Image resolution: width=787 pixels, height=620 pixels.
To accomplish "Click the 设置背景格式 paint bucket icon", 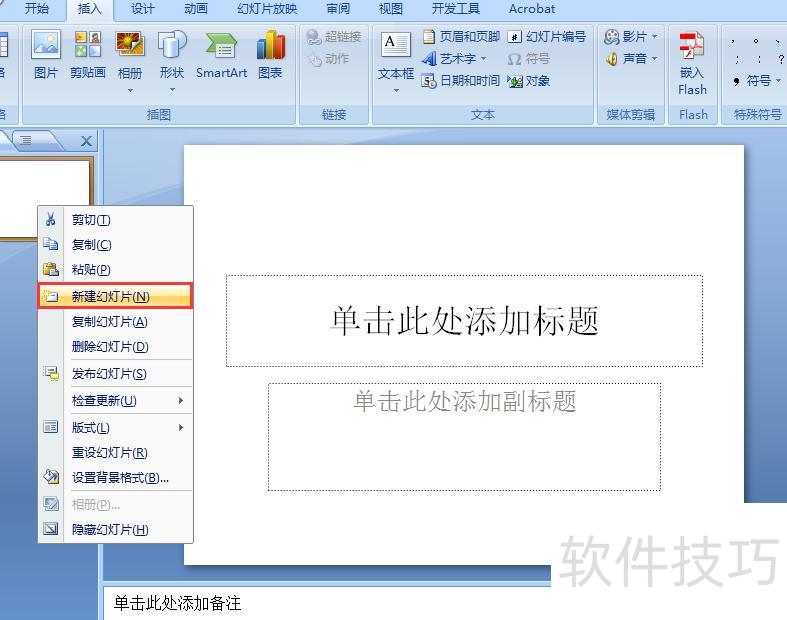I will (51, 476).
